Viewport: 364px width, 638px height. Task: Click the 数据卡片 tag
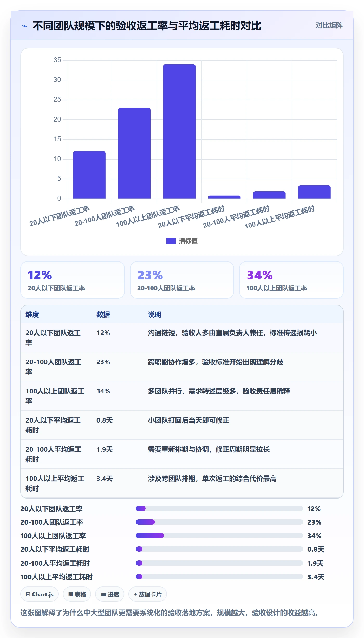pyautogui.click(x=148, y=594)
